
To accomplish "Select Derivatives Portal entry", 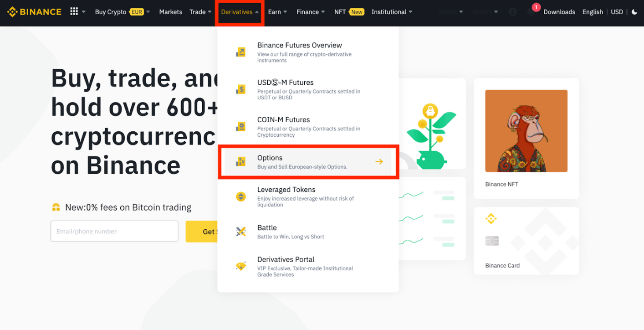I will point(308,266).
